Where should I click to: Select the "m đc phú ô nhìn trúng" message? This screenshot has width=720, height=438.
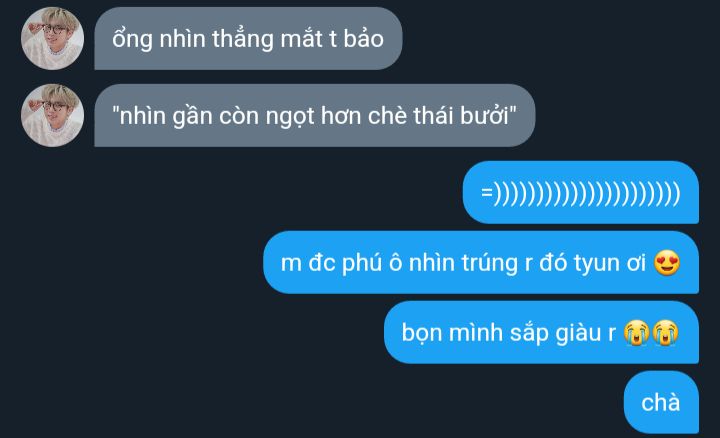tap(481, 263)
